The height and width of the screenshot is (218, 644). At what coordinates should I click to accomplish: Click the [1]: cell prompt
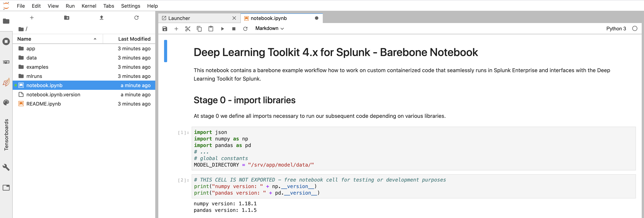coord(183,133)
